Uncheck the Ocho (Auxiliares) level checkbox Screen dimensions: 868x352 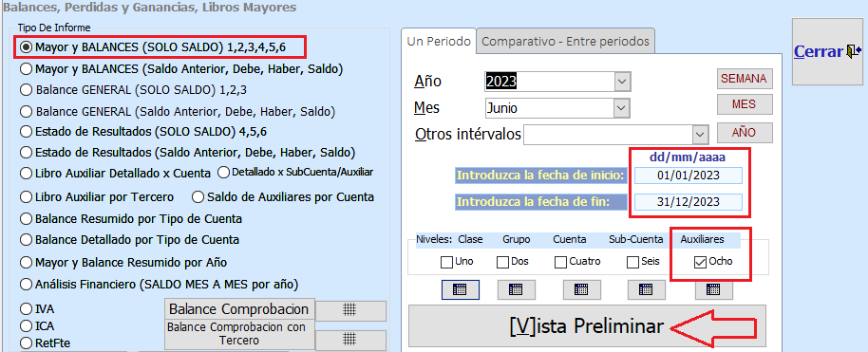click(700, 262)
